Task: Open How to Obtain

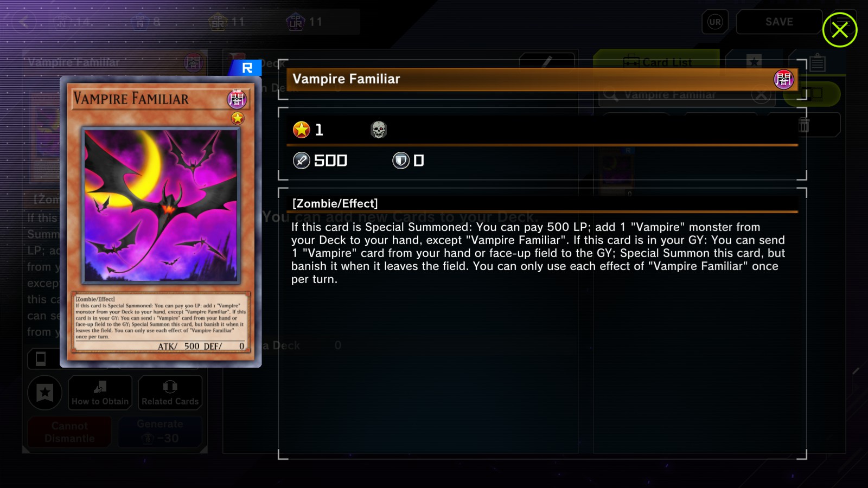Action: pos(100,393)
